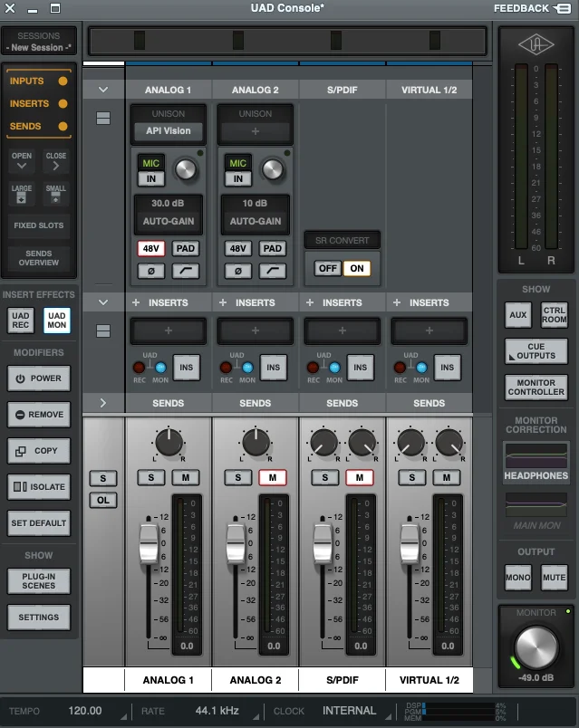Toggle 48V phantom power on Analog 1
The width and height of the screenshot is (579, 728).
[151, 248]
